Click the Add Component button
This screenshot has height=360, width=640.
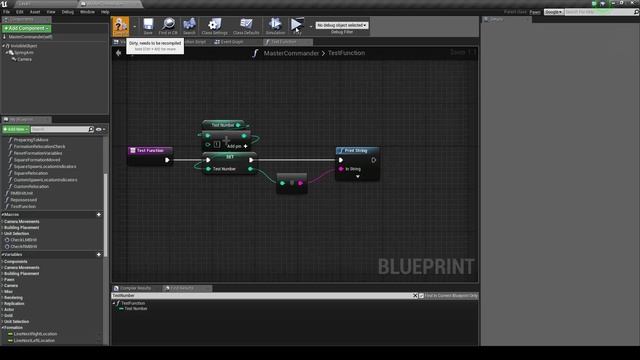pyautogui.click(x=27, y=28)
